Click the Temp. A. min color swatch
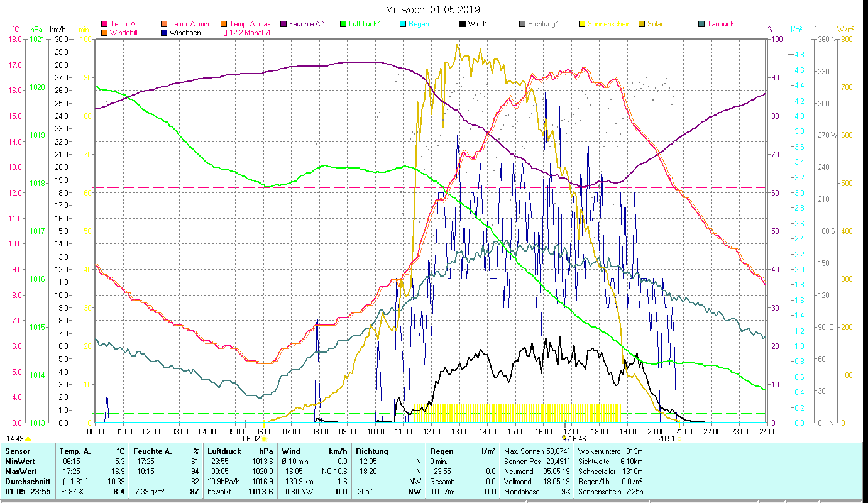 164,25
